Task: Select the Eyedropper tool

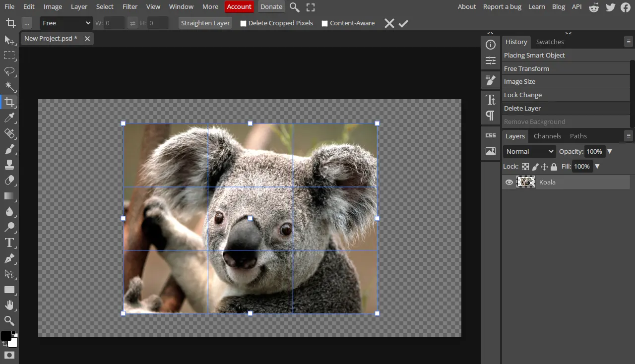Action: [x=9, y=118]
